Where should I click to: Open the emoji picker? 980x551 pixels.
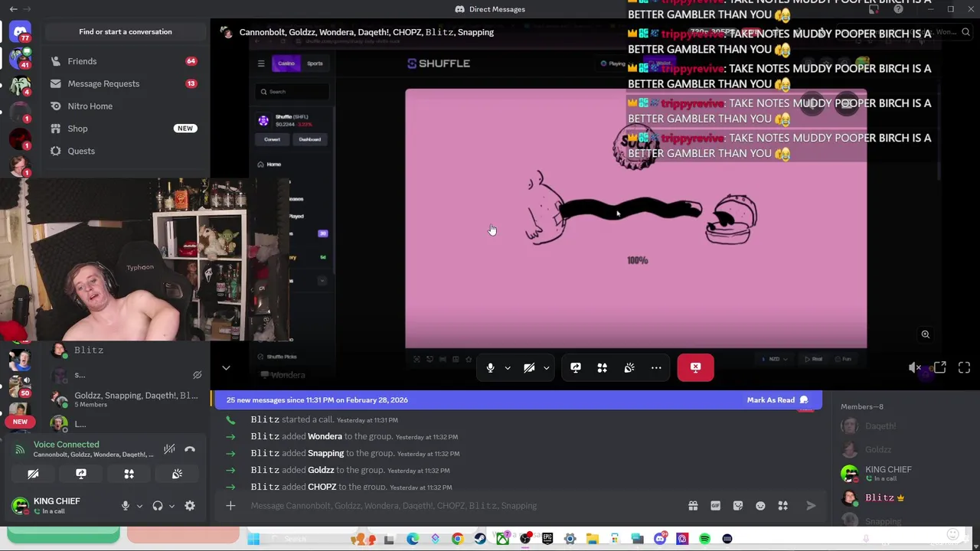tap(760, 506)
